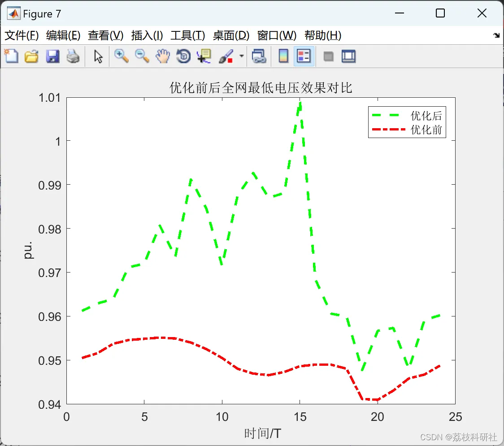The image size is (504, 446).
Task: Activate the Zoom Out magnifier tool
Action: pos(142,56)
